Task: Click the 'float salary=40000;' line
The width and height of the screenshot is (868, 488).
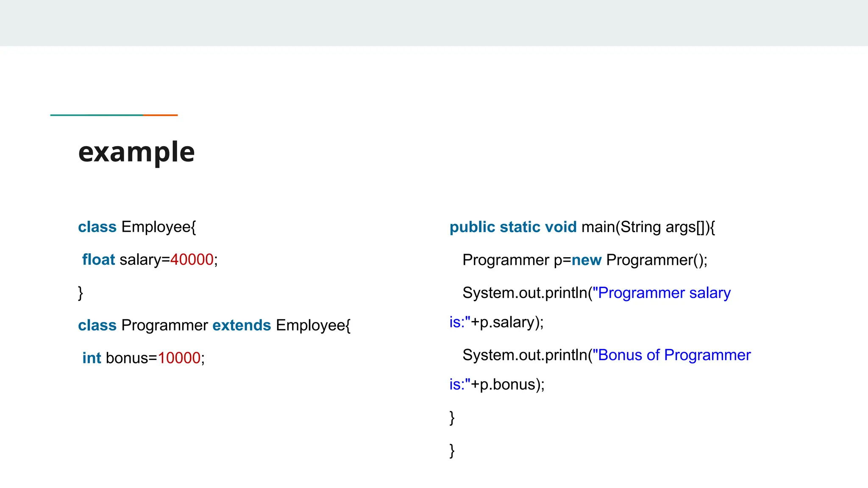Action: 150,260
